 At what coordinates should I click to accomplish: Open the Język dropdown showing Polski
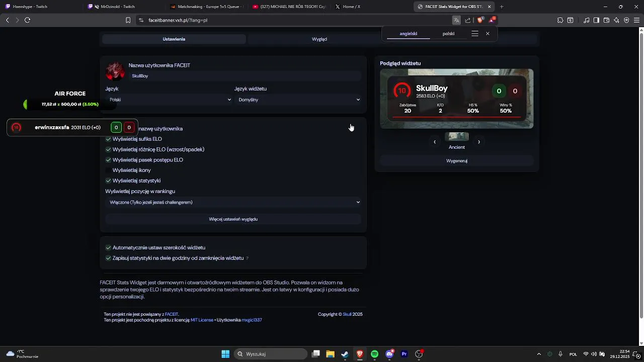(x=169, y=100)
